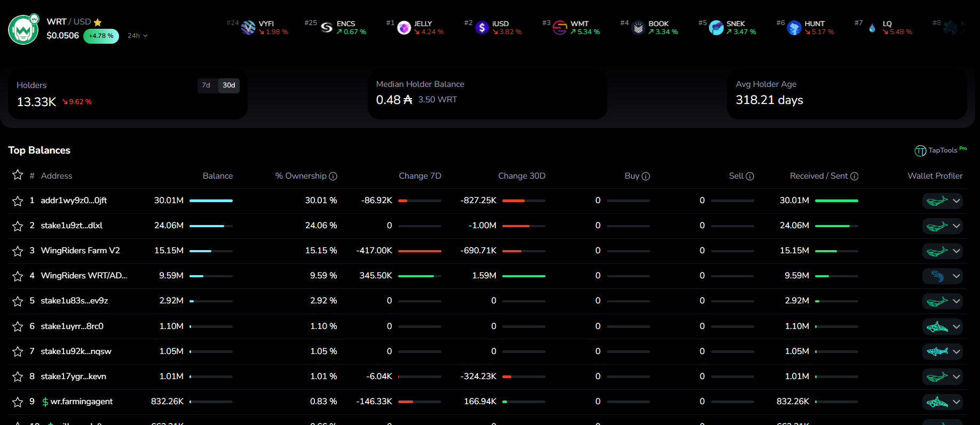Open the BOOK token icon
Image resolution: width=980 pixels, height=425 pixels.
tap(638, 28)
